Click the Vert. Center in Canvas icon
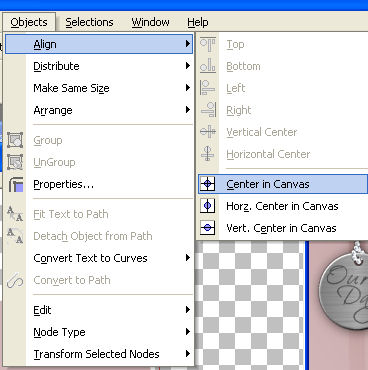368x370 pixels. 208,228
